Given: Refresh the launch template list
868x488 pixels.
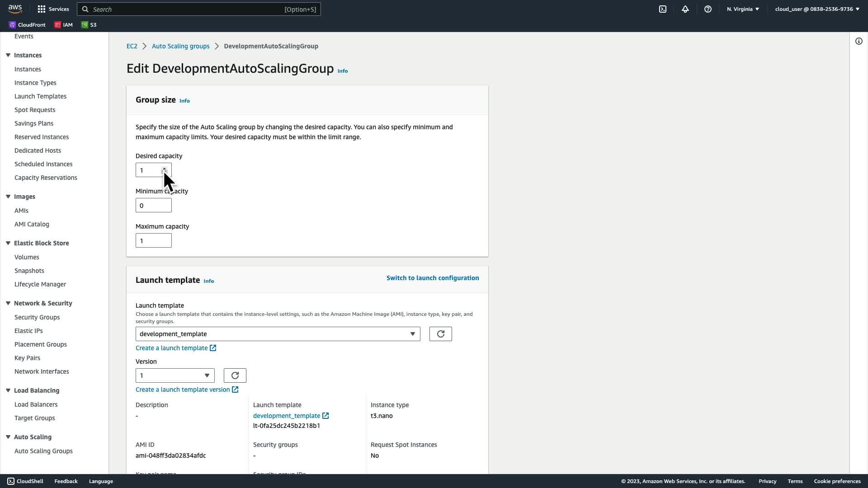Looking at the screenshot, I should 440,334.
